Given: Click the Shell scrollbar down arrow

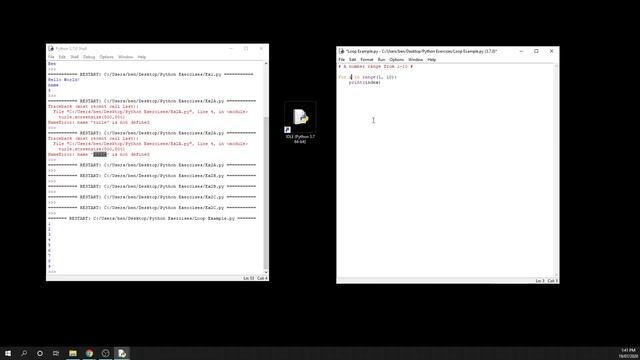Looking at the screenshot, I should [266, 272].
